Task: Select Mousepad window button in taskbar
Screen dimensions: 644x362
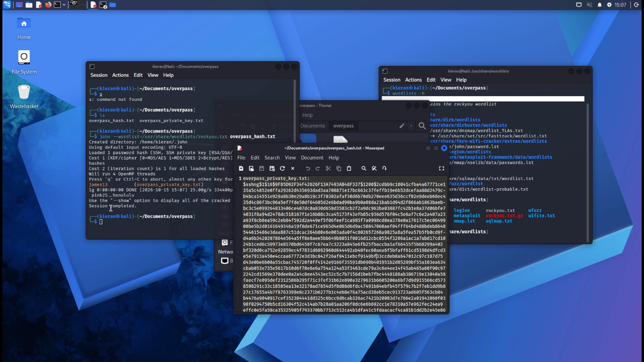Action: [93, 5]
